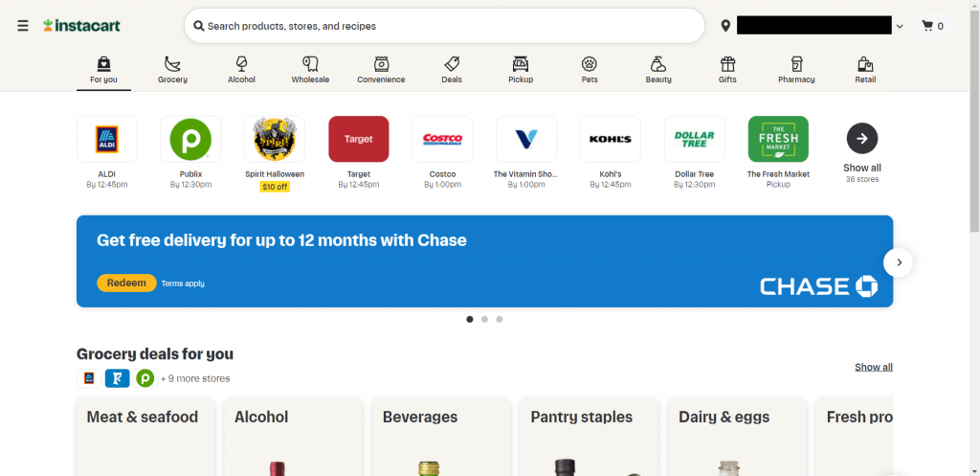Select the Grocery category tab
This screenshot has height=476, width=980.
pyautogui.click(x=172, y=69)
